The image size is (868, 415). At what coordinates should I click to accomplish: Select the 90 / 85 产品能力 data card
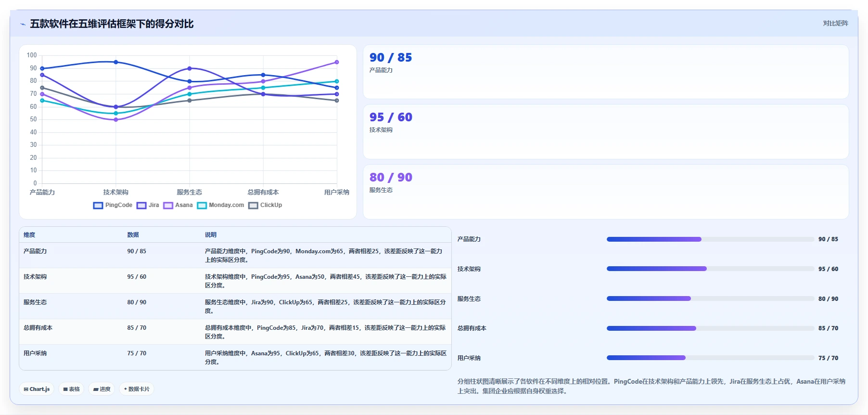(606, 72)
